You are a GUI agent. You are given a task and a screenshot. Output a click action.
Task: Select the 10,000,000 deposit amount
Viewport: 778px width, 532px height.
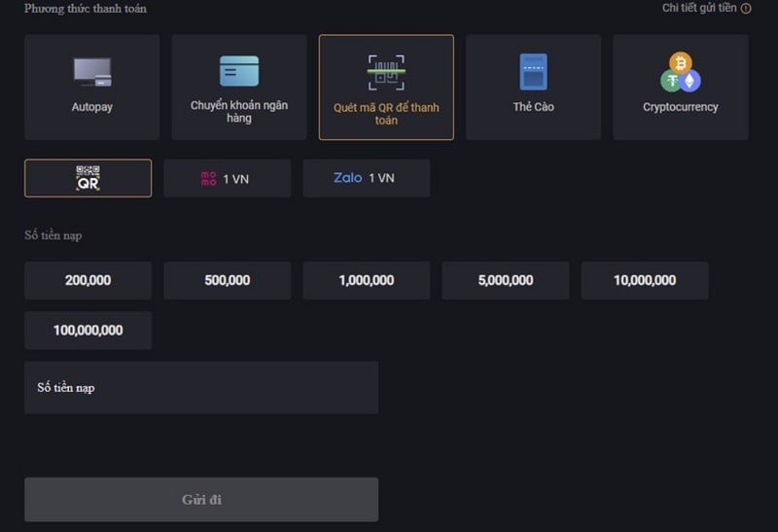click(645, 280)
